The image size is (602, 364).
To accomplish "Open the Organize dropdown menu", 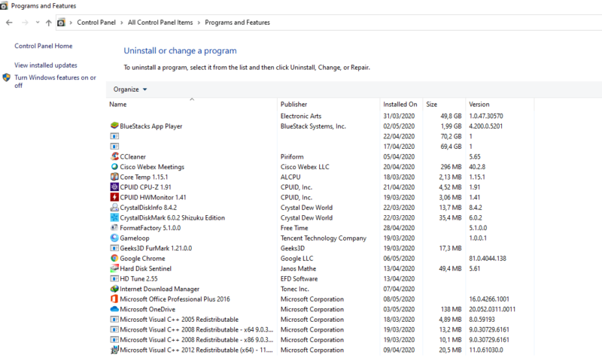I will pyautogui.click(x=130, y=89).
